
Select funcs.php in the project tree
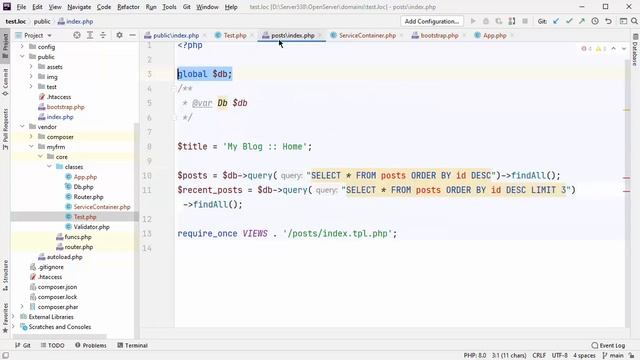click(78, 237)
